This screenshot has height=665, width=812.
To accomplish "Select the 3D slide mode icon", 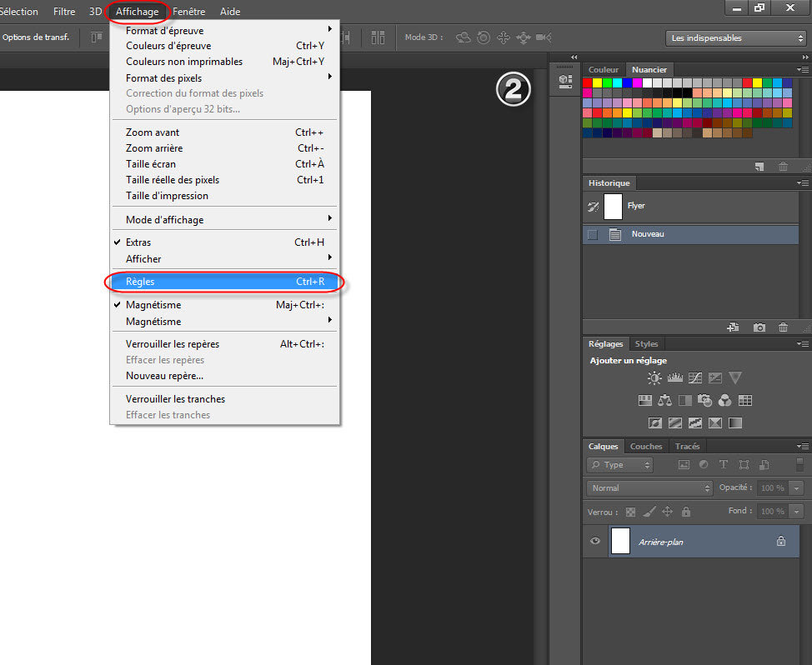I will coord(524,37).
